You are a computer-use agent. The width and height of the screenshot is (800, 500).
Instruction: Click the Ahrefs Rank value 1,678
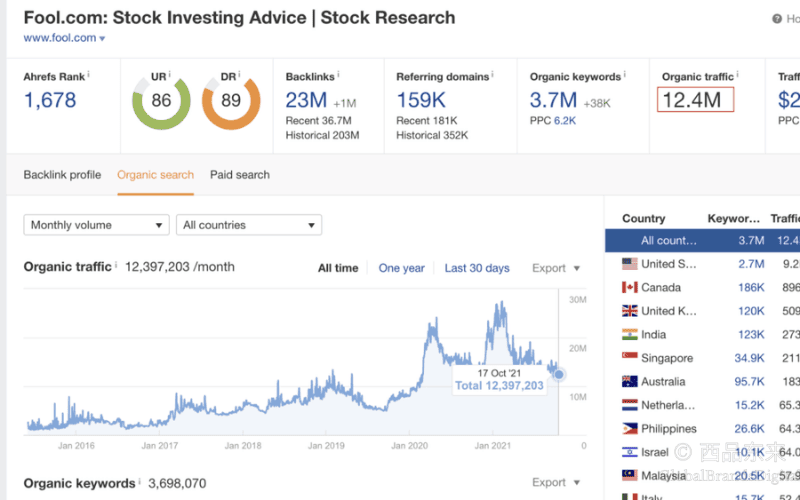(50, 100)
